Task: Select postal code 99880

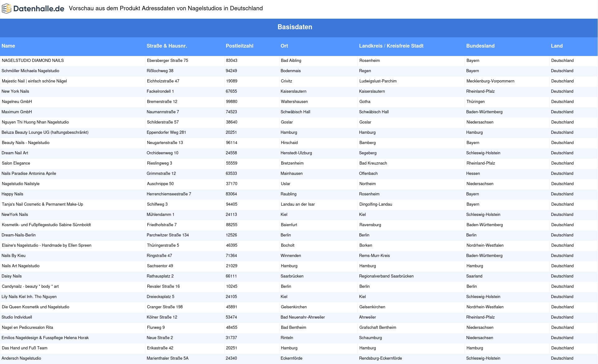Action: pyautogui.click(x=232, y=102)
